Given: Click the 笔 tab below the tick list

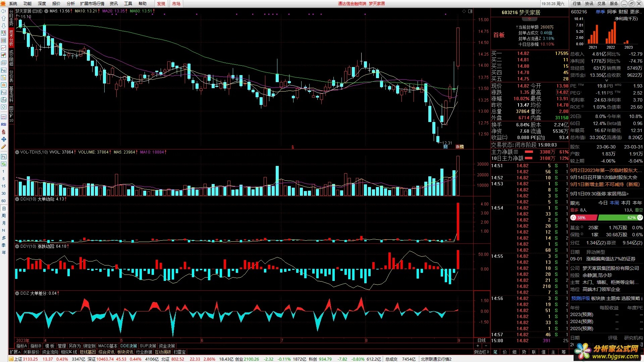Looking at the screenshot, I should pyautogui.click(x=495, y=352).
